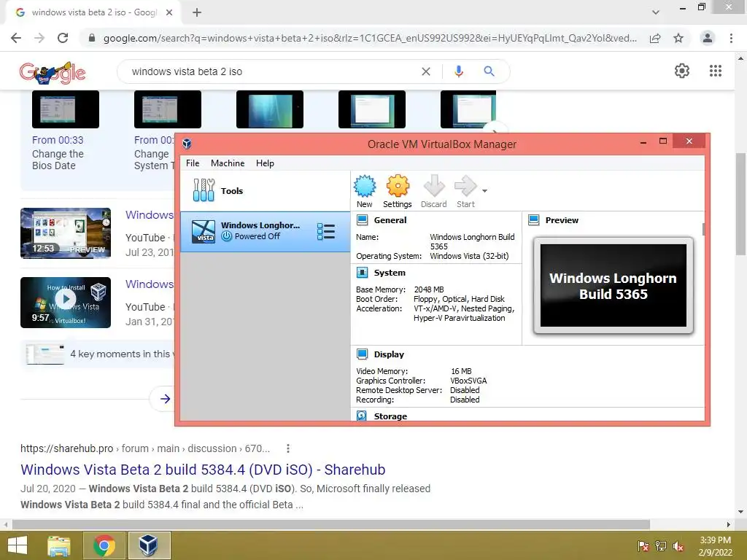Open File Explorer from taskbar
This screenshot has width=747, height=560.
tap(58, 545)
